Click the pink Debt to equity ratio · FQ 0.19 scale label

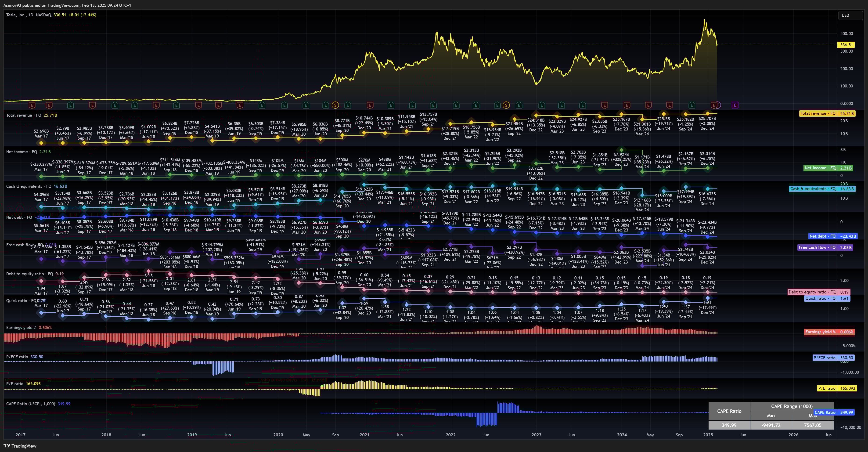click(x=819, y=292)
